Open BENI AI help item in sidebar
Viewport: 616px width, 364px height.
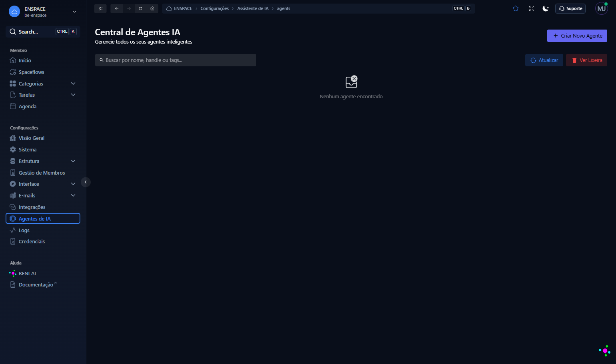[x=43, y=273]
